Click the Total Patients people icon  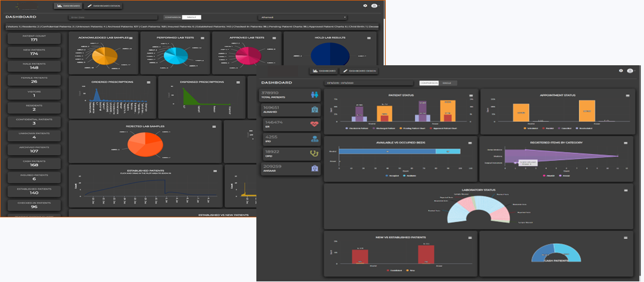click(315, 95)
